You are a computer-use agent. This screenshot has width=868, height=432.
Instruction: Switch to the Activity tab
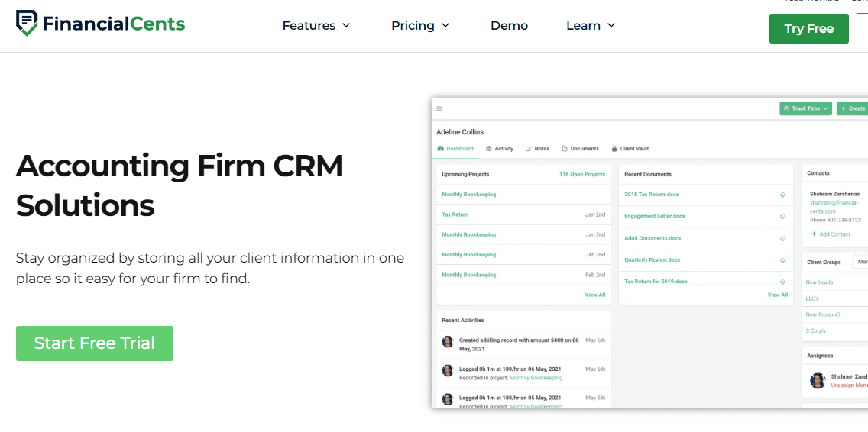pos(500,149)
